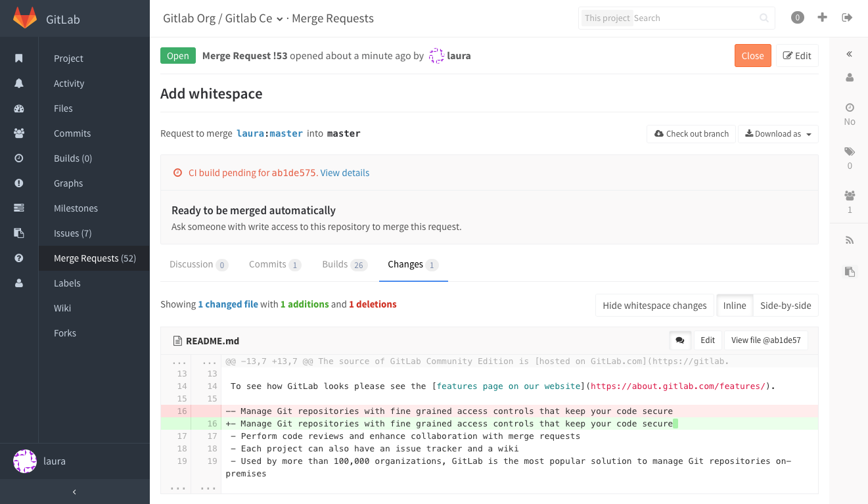Screen dimensions: 868x504
Task: Click the notification bell icon in sidebar
Action: coord(19,83)
